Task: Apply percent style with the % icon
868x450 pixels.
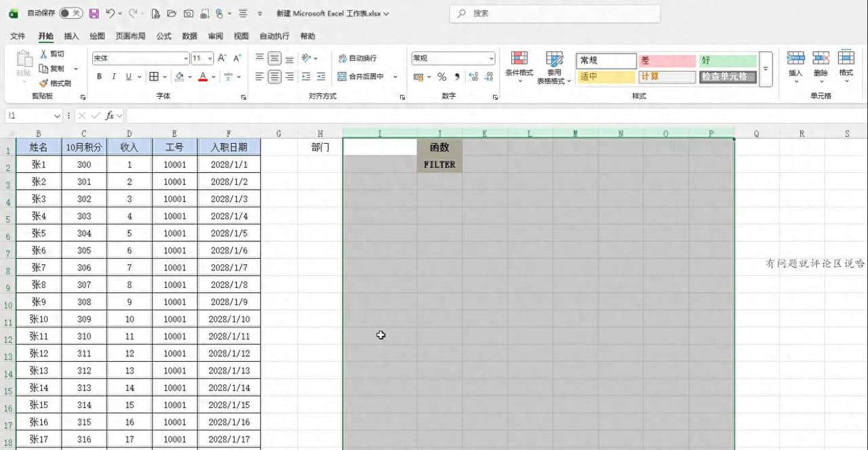Action: tap(441, 77)
